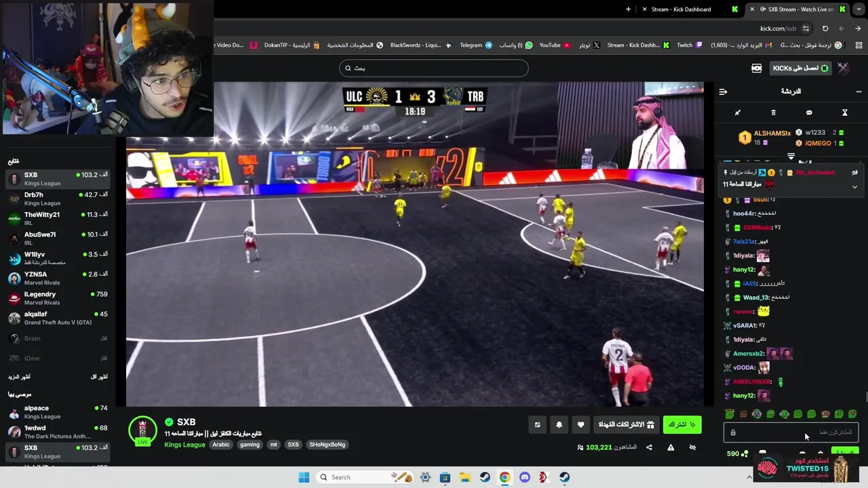Click the show-less expander under the followed list
Screen dimensions: 868x488
[99, 377]
